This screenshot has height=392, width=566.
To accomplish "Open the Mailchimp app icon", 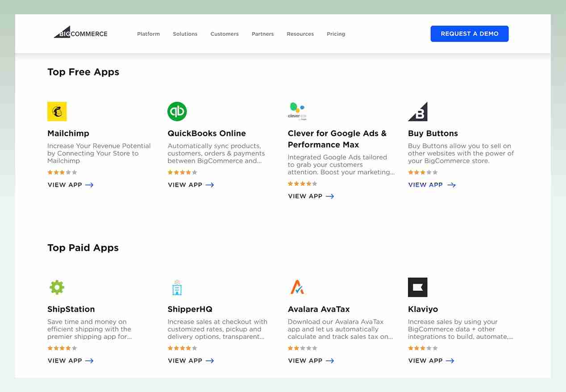I will [x=57, y=112].
